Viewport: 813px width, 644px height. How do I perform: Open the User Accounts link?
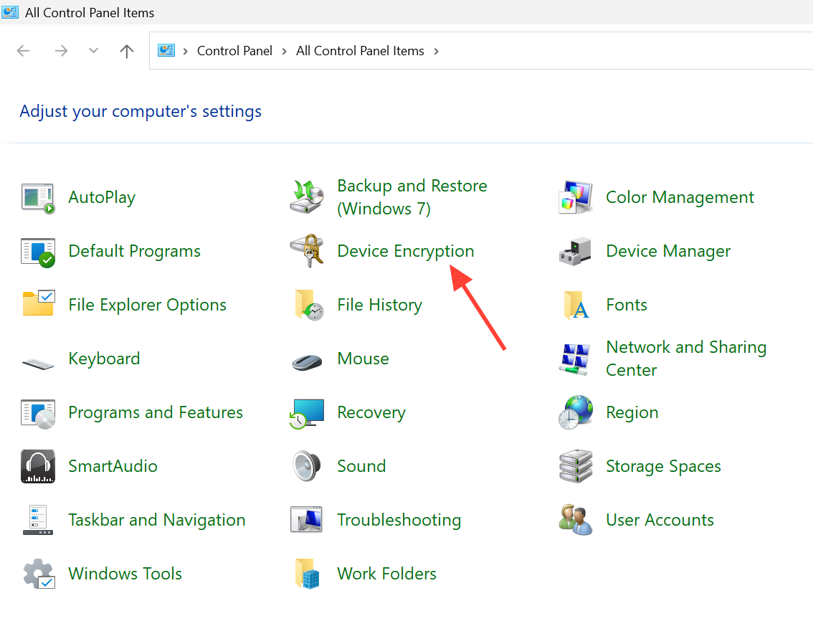(x=660, y=520)
